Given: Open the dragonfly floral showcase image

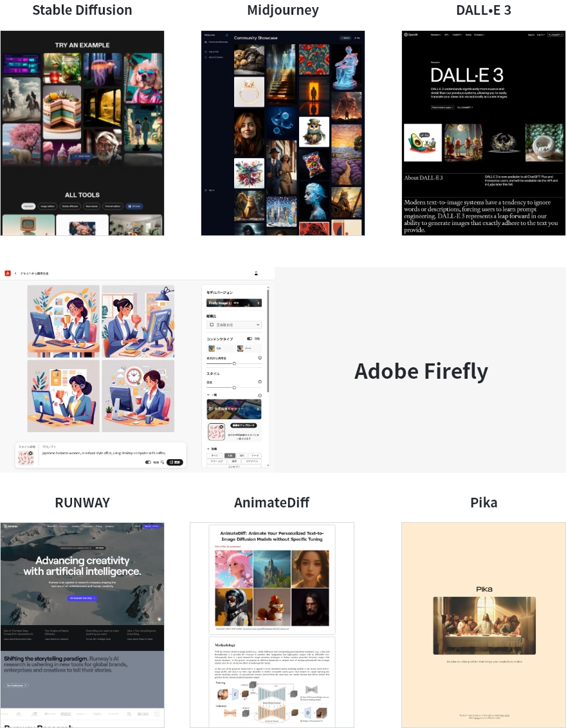Looking at the screenshot, I should click(x=249, y=173).
